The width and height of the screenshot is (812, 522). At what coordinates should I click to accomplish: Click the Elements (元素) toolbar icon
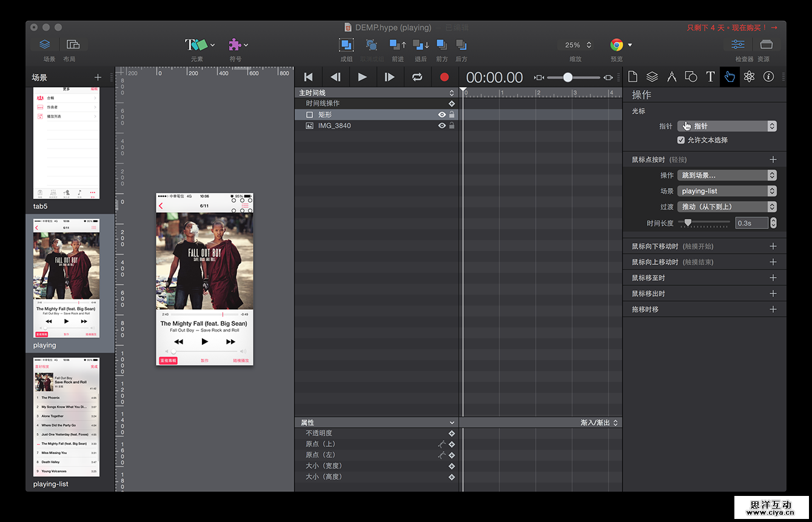pos(196,45)
